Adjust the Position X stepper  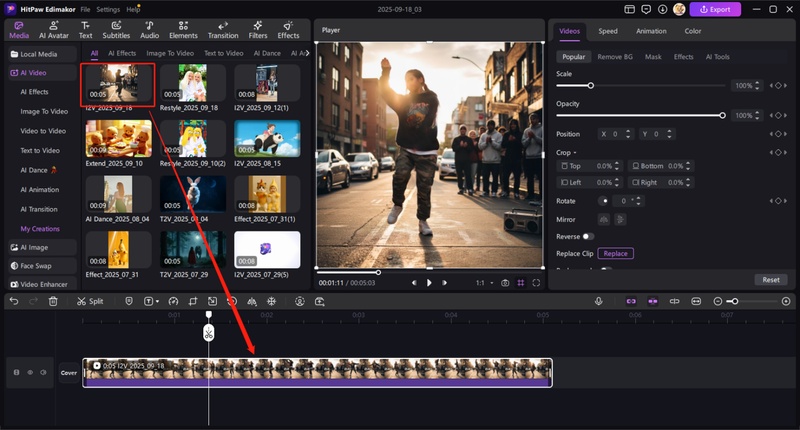[x=628, y=134]
